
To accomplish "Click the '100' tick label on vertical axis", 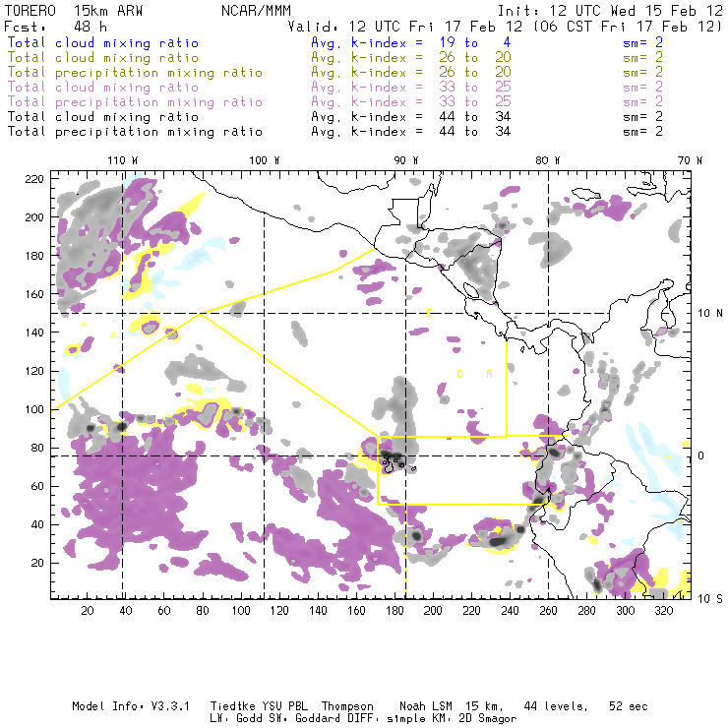I will [34, 409].
